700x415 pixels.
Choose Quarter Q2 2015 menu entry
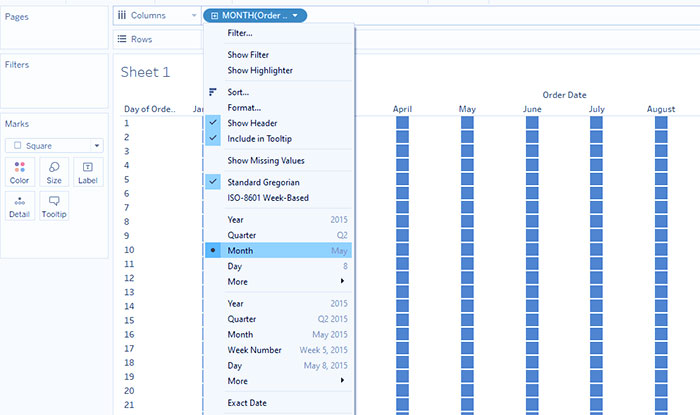(279, 319)
